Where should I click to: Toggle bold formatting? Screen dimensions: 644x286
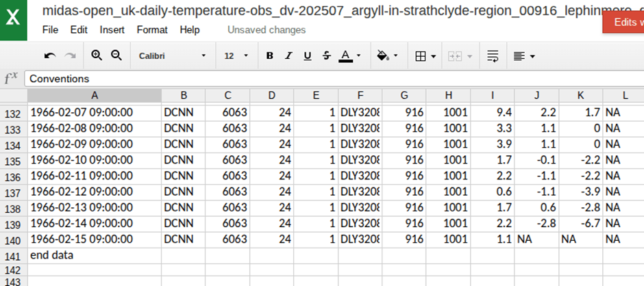269,56
